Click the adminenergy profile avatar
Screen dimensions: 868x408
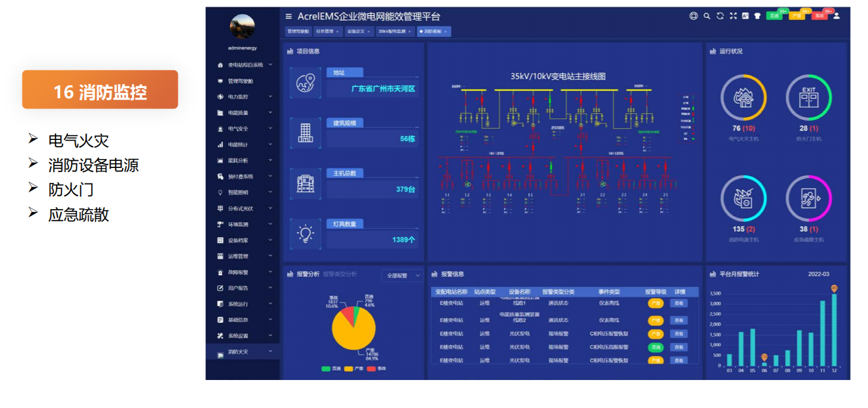(x=242, y=26)
